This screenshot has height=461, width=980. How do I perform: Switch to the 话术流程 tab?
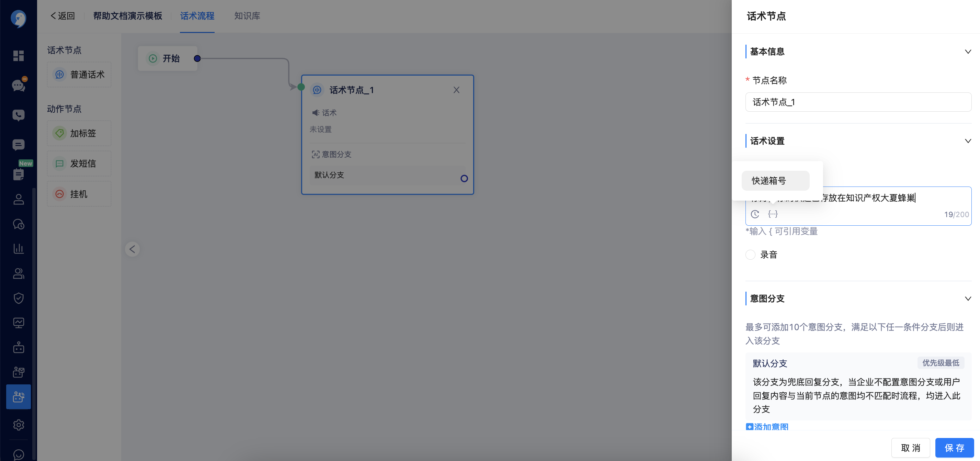click(x=197, y=16)
